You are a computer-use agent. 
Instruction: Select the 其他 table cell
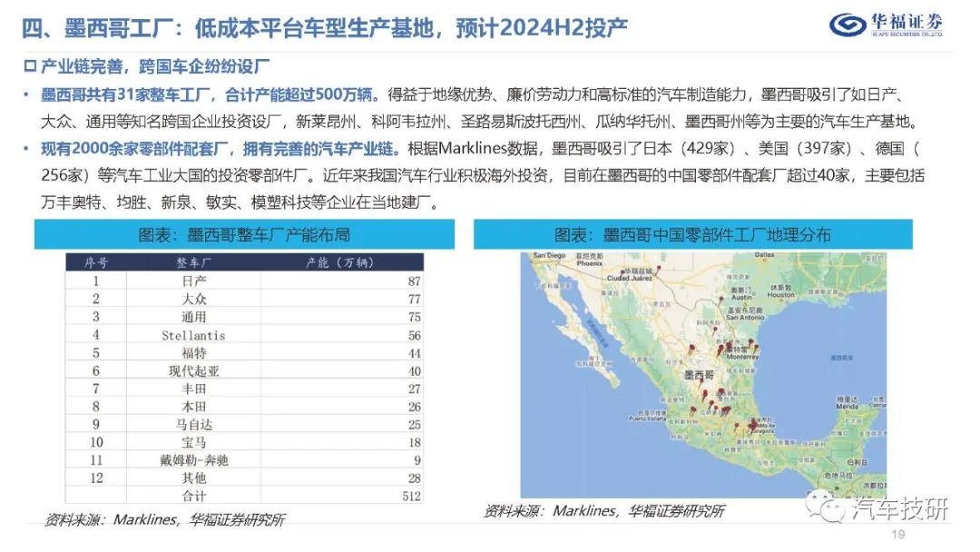tap(194, 478)
